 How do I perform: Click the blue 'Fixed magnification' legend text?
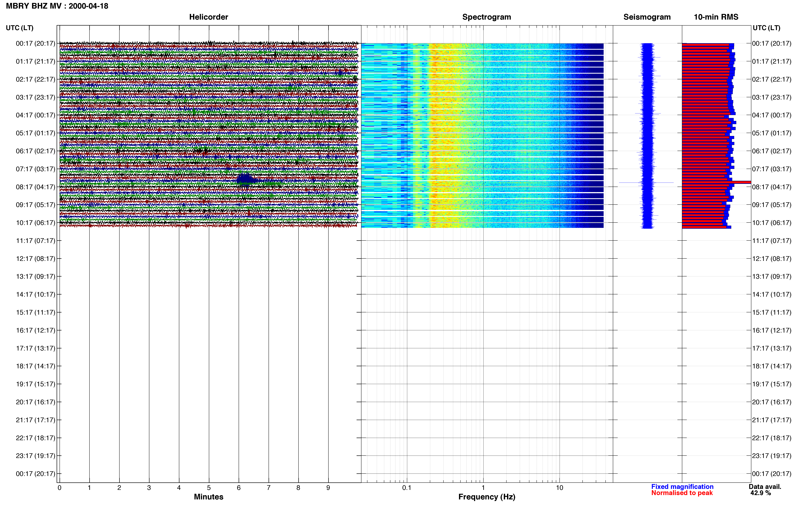[682, 486]
